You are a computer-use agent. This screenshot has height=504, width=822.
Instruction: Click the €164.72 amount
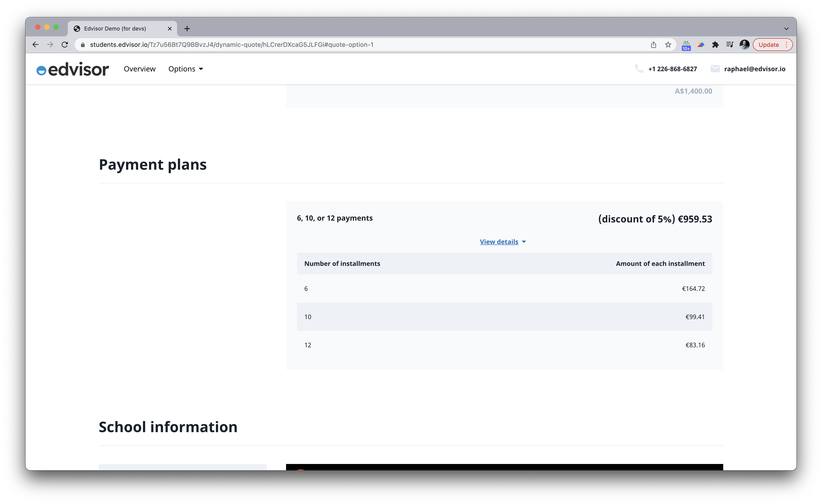[693, 289]
